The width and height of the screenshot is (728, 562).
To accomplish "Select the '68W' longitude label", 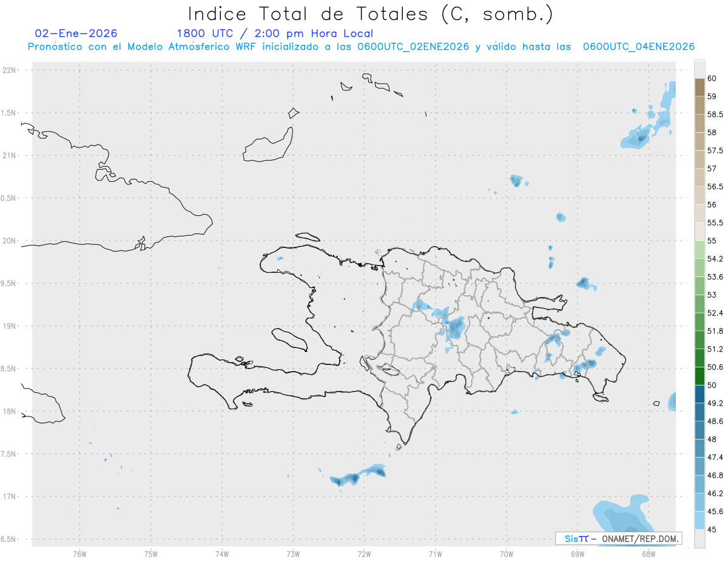I will click(648, 554).
